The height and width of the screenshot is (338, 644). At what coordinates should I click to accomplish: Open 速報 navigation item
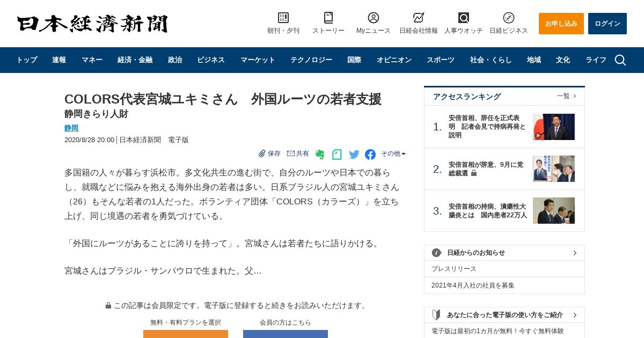[59, 60]
